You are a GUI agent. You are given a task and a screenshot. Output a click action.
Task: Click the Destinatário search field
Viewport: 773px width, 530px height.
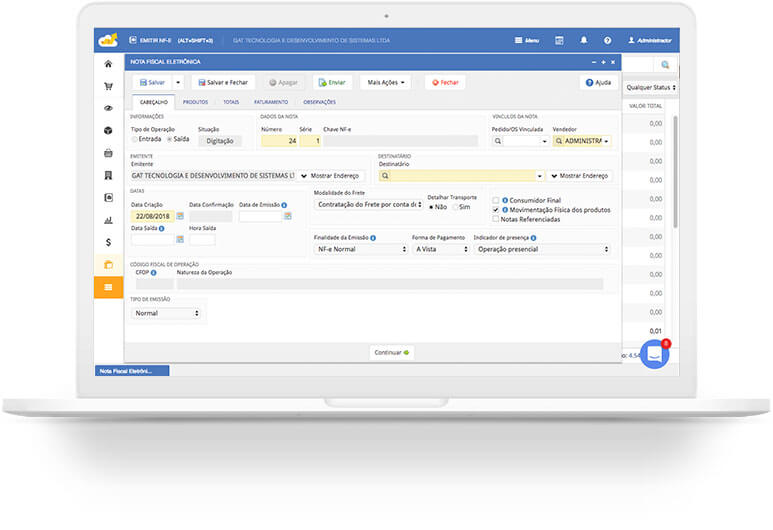pyautogui.click(x=460, y=176)
